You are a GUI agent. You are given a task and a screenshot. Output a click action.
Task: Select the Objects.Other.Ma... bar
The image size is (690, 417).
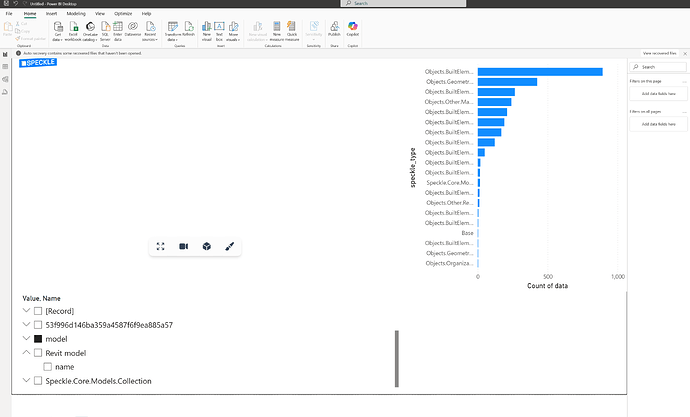pos(495,102)
